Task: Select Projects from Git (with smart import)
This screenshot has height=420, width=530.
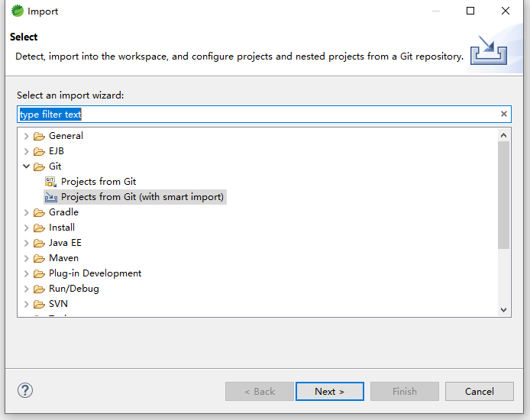Action: 142,197
